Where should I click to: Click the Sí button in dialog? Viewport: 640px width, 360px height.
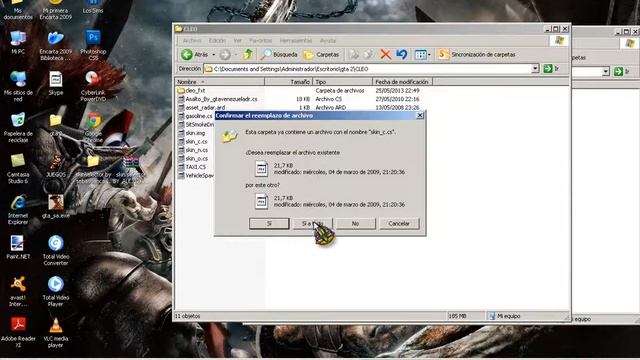(x=269, y=223)
